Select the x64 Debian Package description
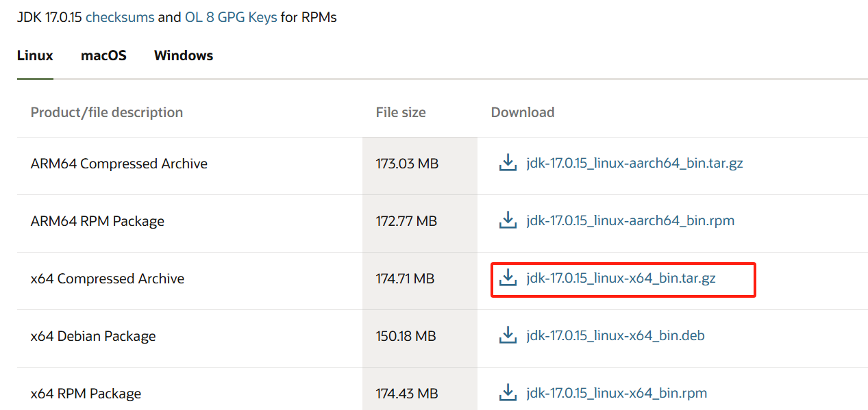This screenshot has width=868, height=410. 93,336
